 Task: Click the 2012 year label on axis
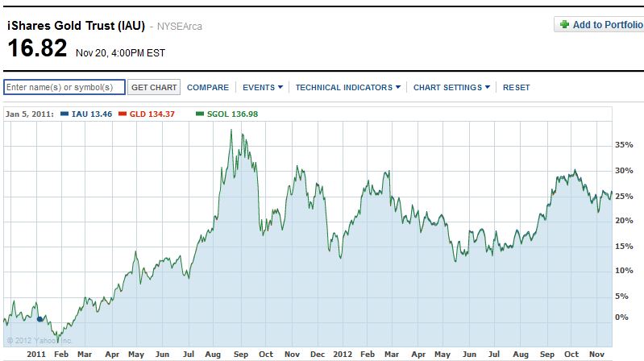tap(343, 355)
